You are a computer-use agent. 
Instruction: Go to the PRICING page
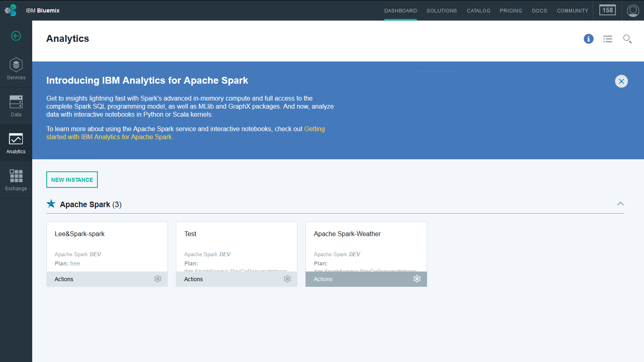[511, 10]
